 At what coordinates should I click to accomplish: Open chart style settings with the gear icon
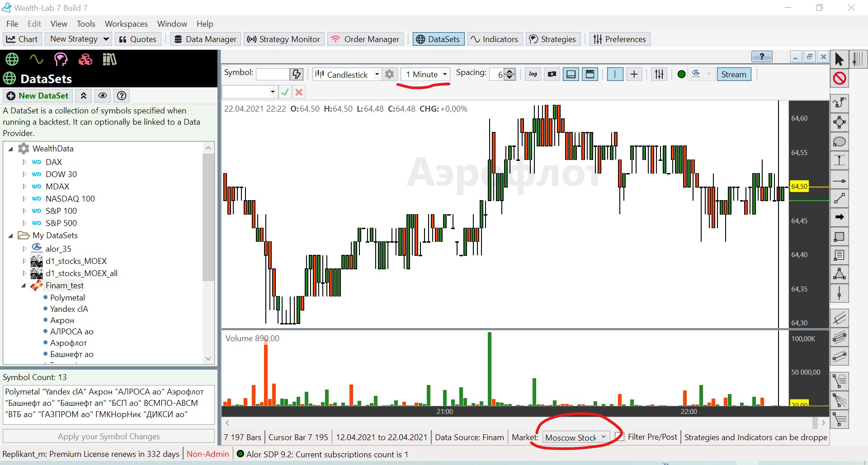tap(389, 74)
